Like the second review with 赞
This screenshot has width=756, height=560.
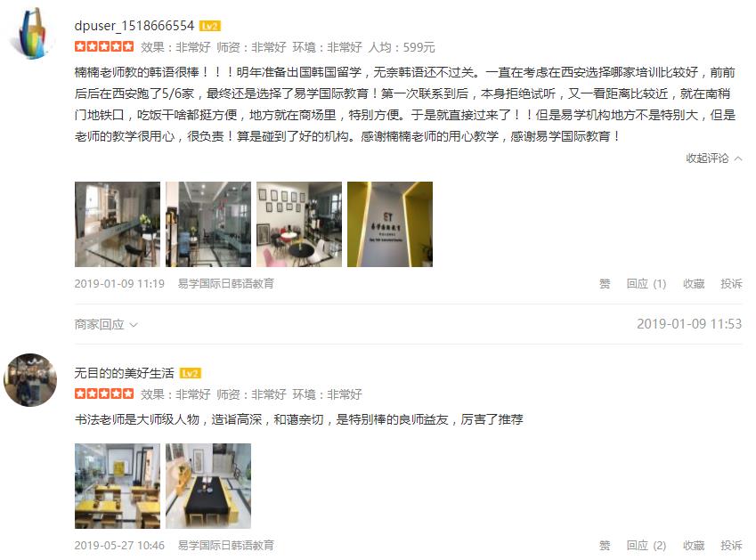605,545
